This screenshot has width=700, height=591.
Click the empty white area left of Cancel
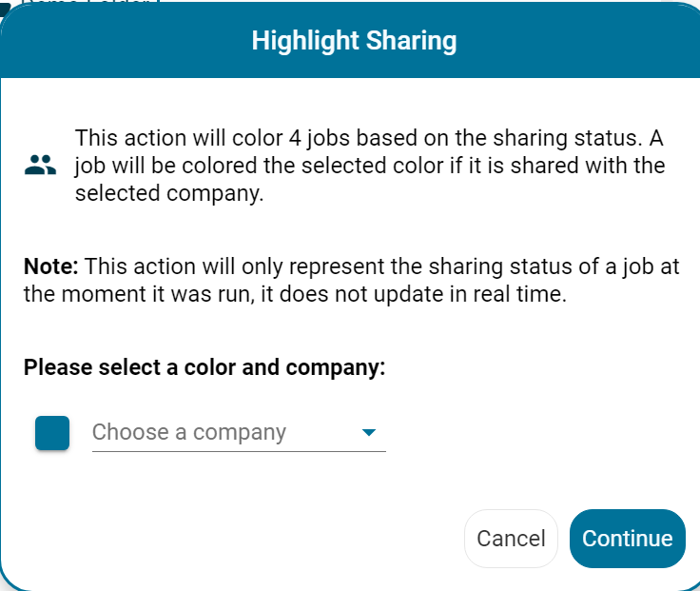238,539
